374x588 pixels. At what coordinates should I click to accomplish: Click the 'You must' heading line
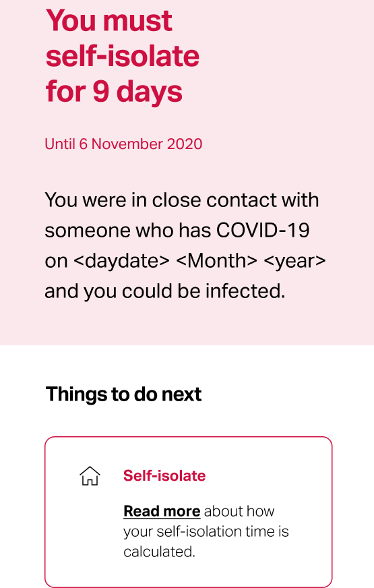coord(109,20)
